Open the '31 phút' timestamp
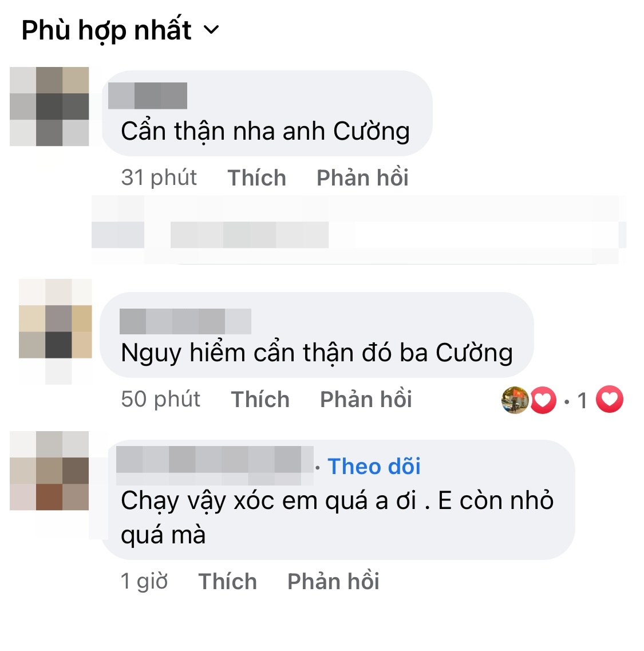The height and width of the screenshot is (651, 644). [159, 177]
